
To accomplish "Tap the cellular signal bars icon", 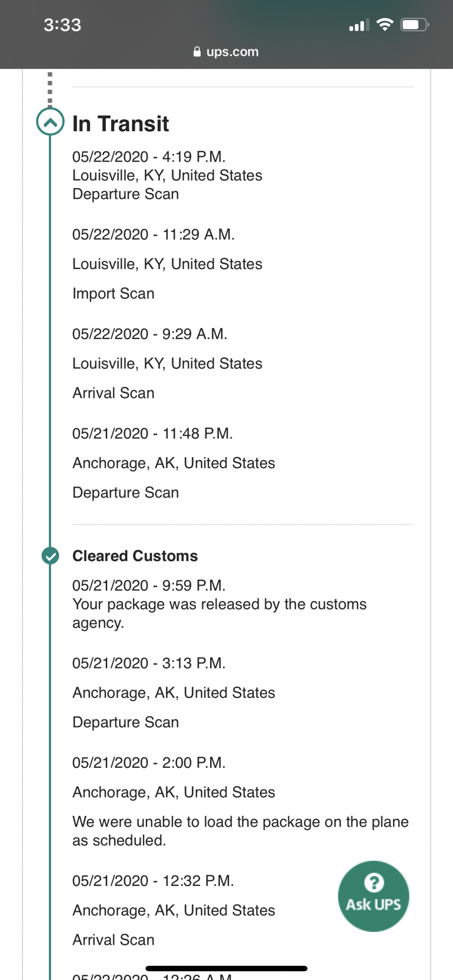I will pyautogui.click(x=359, y=25).
